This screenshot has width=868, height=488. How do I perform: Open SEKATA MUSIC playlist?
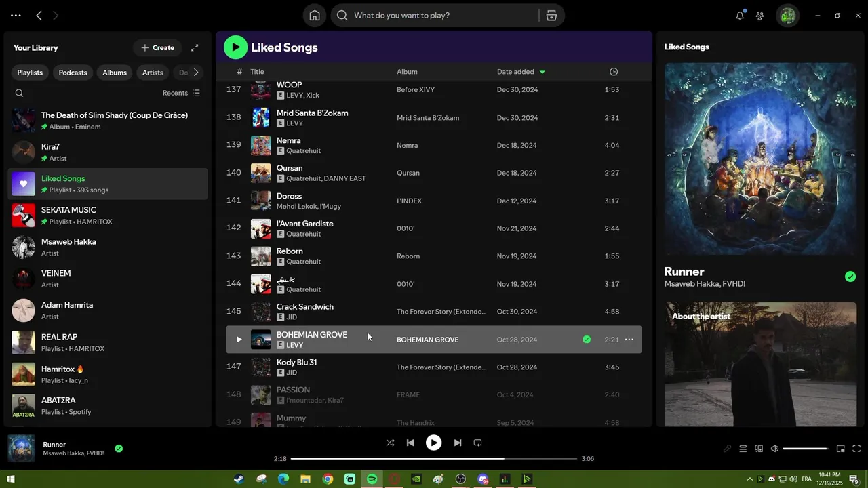[108, 216]
